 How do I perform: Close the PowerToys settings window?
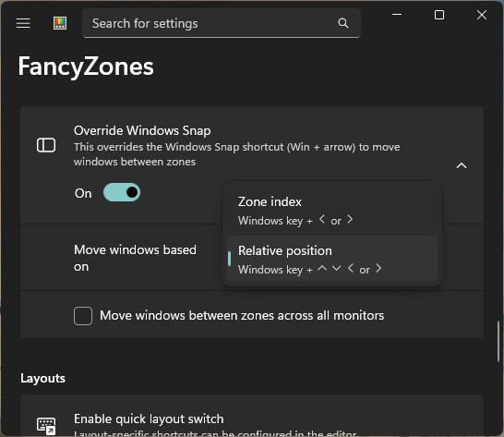tap(482, 15)
